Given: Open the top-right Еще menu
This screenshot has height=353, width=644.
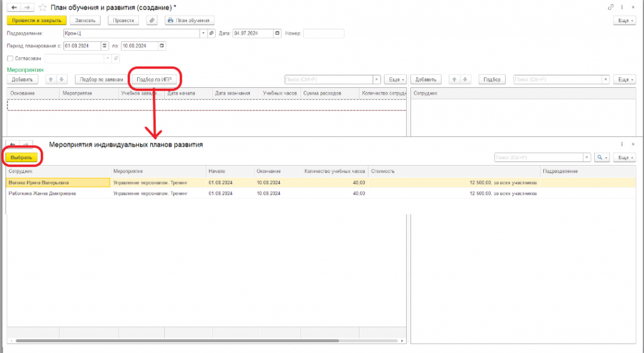Looking at the screenshot, I should point(625,20).
